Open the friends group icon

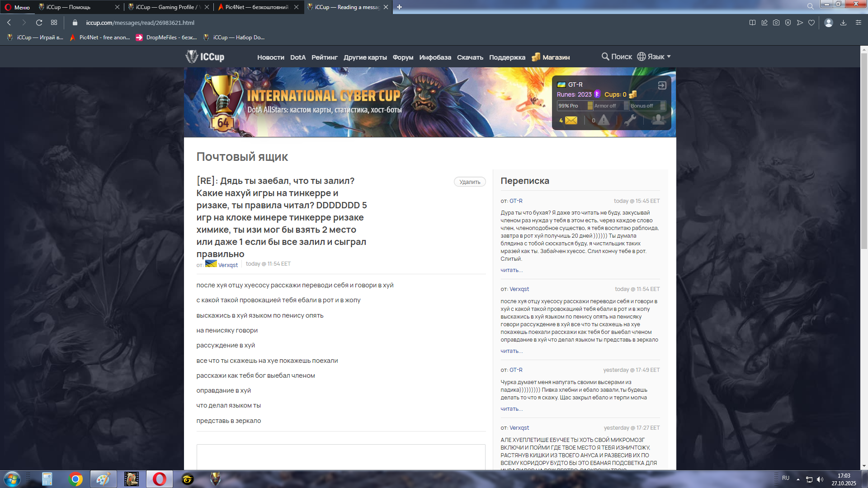point(658,120)
